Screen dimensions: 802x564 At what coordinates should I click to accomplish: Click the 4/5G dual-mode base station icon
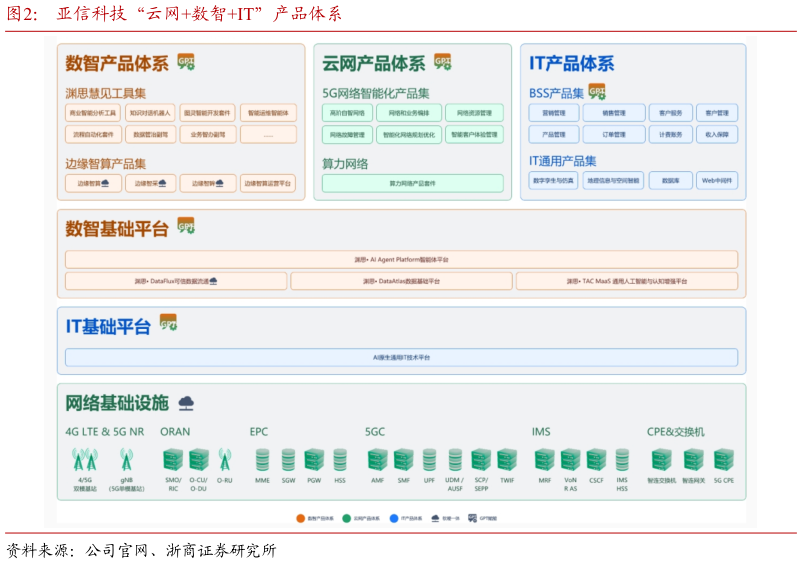pyautogui.click(x=85, y=459)
